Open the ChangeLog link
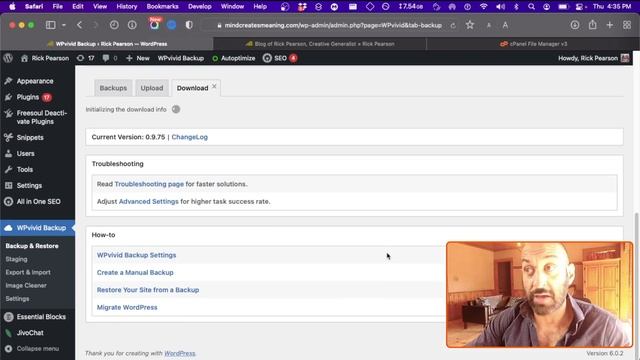Screen dimensions: 640x360 click(189, 137)
